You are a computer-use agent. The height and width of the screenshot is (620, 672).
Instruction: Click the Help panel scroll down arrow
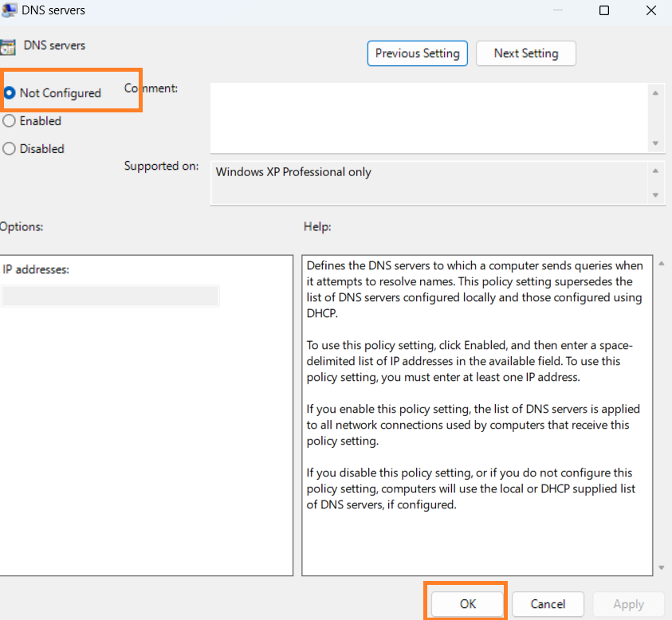click(x=660, y=567)
